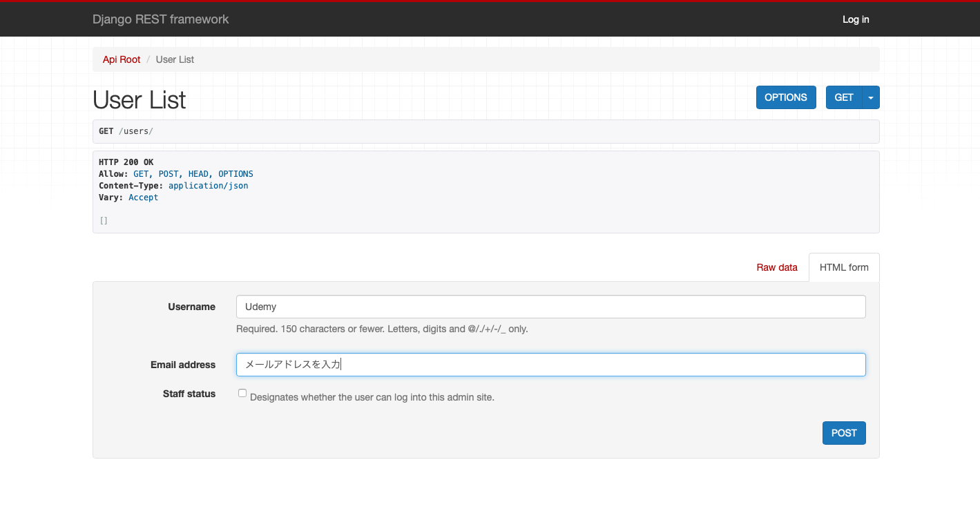Image resolution: width=980 pixels, height=509 pixels.
Task: Click GET in the Allow header
Action: point(140,173)
